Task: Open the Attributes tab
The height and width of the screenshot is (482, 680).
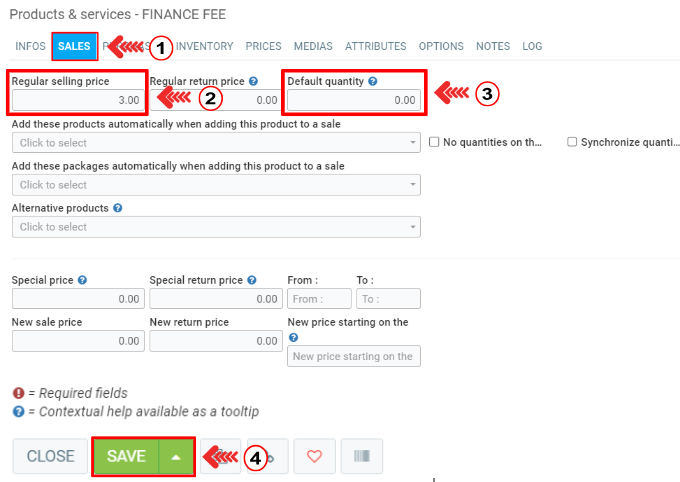Action: click(x=375, y=46)
